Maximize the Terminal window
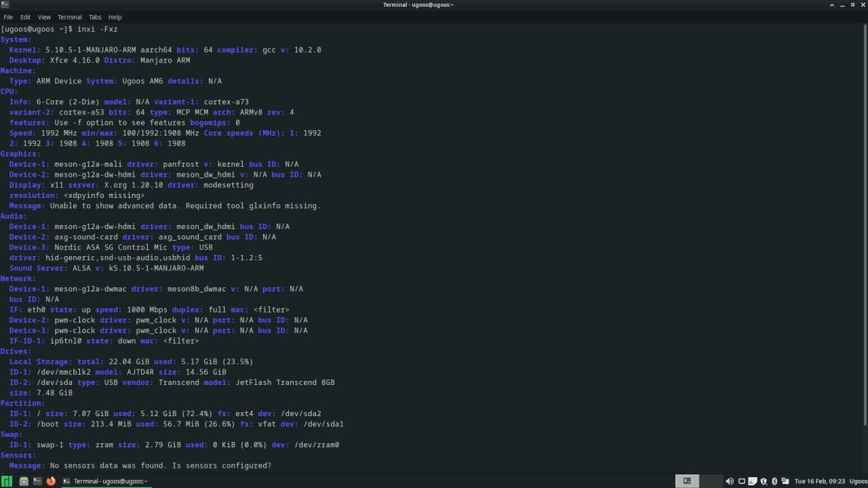868x488 pixels. click(852, 5)
